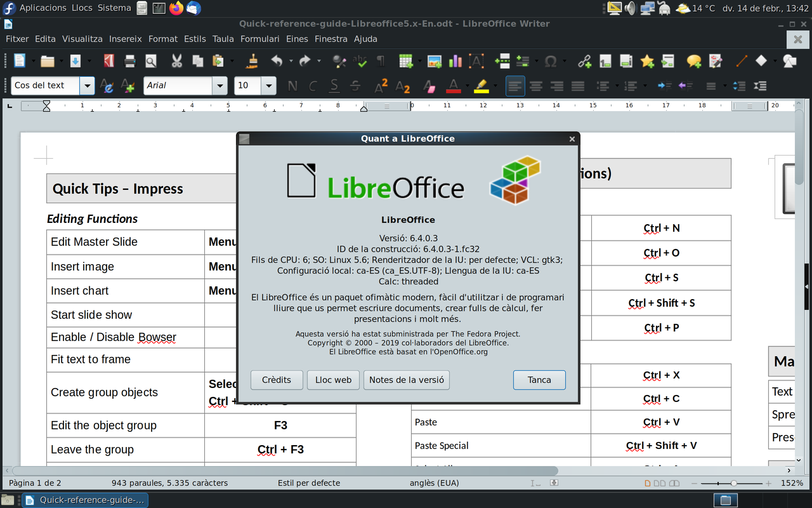Apply the red font color
812x508 pixels.
tap(453, 86)
